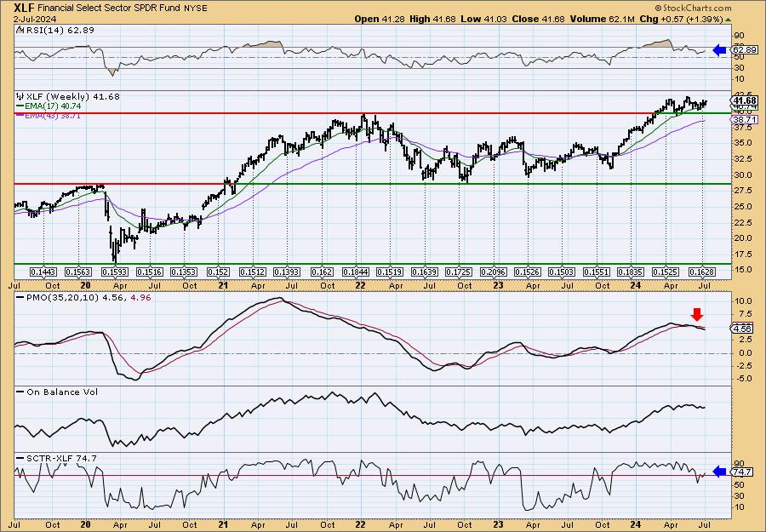Click the 'Volume 62.1M' reading

tap(602, 19)
